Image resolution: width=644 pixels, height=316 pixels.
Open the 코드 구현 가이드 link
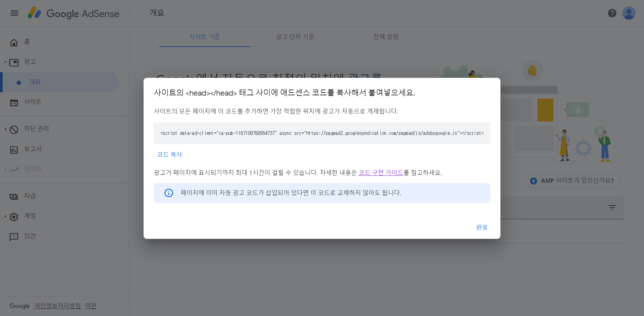coord(381,172)
